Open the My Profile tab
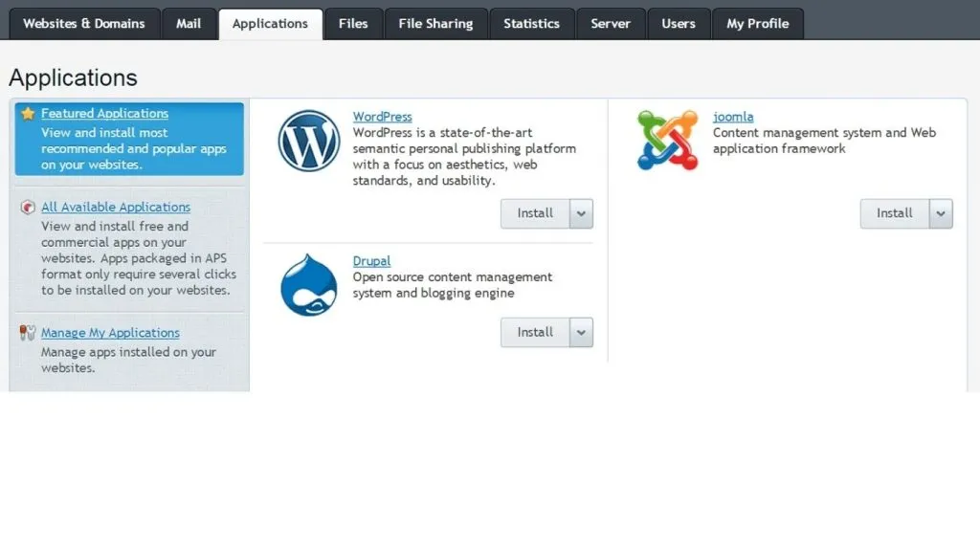Viewport: 980px width, 551px height. coord(758,24)
